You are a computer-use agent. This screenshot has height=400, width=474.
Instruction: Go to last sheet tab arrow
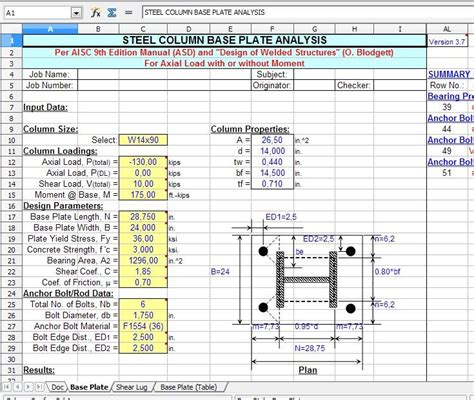coord(39,387)
